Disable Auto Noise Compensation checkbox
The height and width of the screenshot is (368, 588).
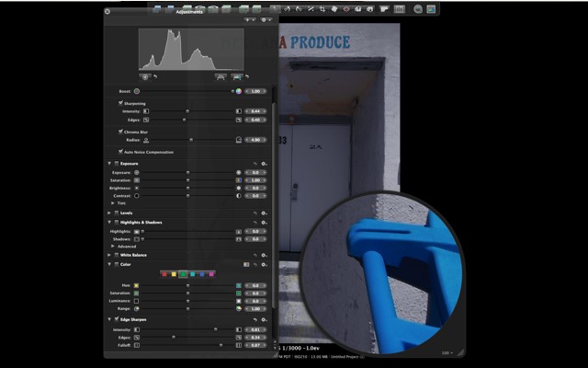click(x=120, y=151)
